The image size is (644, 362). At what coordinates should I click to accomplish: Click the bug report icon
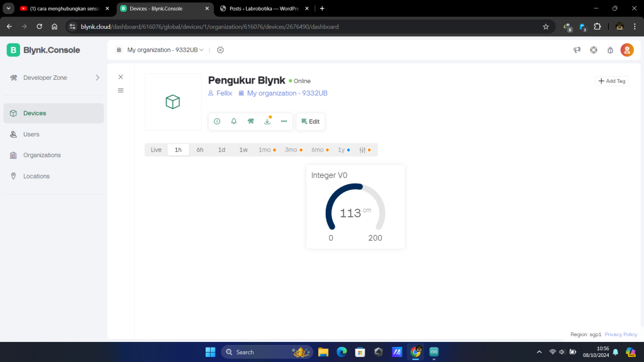click(x=610, y=50)
